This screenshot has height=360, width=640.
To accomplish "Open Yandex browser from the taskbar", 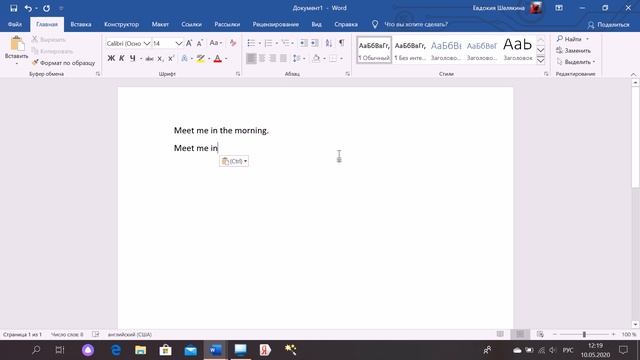I will (265, 350).
